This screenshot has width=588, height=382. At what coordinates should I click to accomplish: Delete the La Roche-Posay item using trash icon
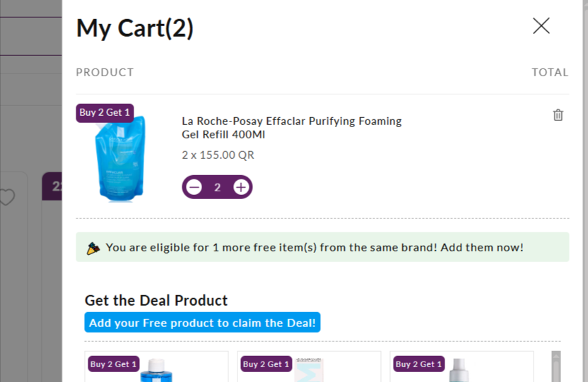pyautogui.click(x=558, y=115)
